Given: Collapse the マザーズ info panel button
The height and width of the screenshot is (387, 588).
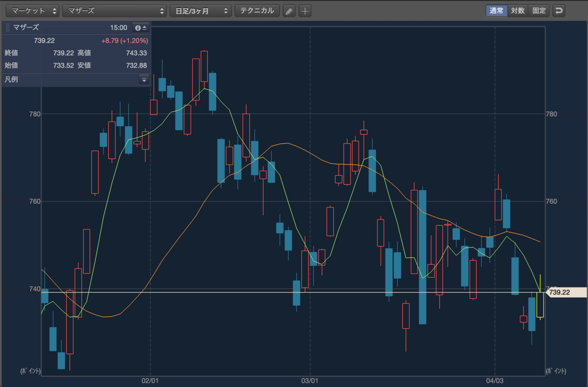Looking at the screenshot, I should point(140,28).
